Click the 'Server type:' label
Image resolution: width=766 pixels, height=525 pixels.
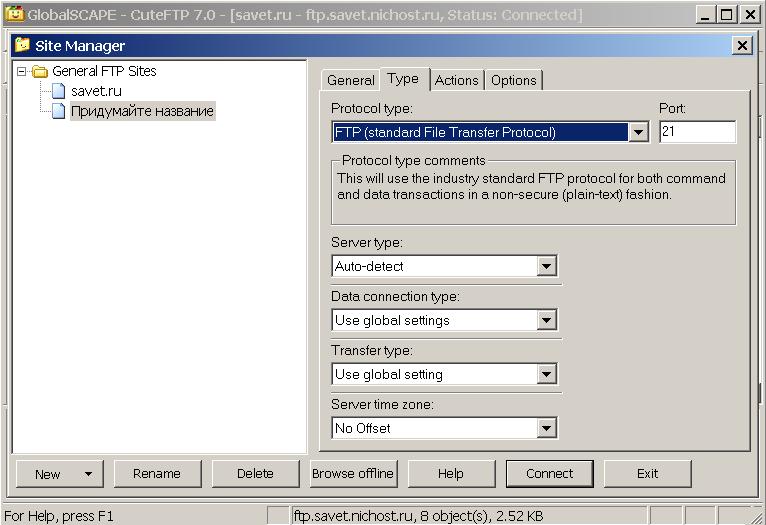click(x=367, y=243)
